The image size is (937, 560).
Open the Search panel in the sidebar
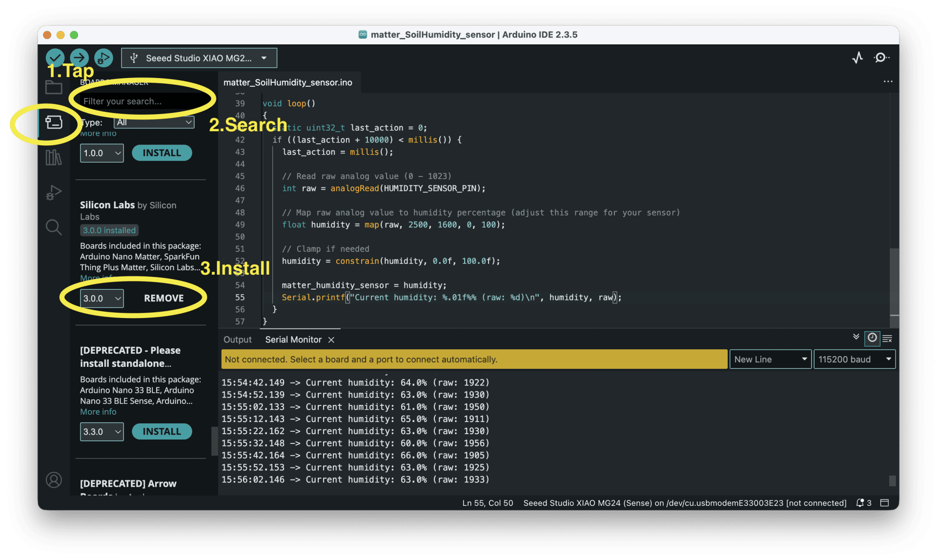click(x=54, y=227)
